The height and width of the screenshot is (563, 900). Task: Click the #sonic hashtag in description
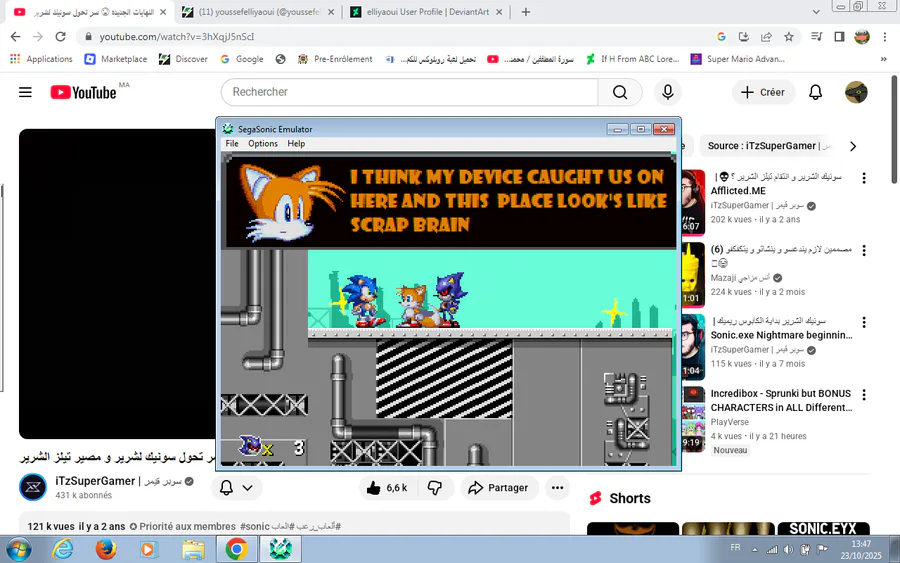coord(254,526)
